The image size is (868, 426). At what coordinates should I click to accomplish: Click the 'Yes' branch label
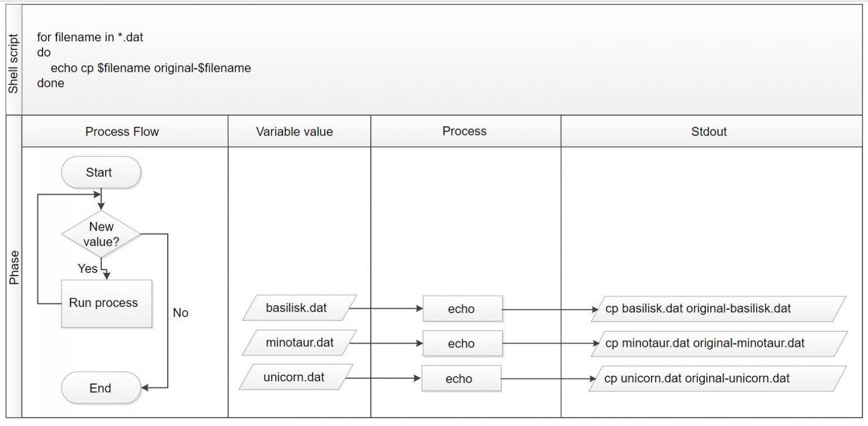[87, 268]
